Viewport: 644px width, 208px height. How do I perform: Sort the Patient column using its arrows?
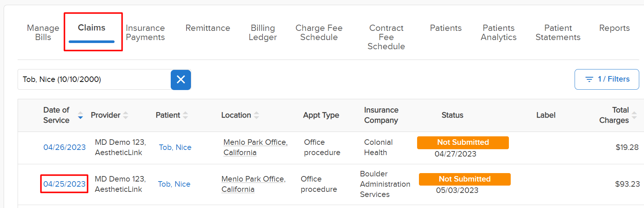(x=185, y=115)
